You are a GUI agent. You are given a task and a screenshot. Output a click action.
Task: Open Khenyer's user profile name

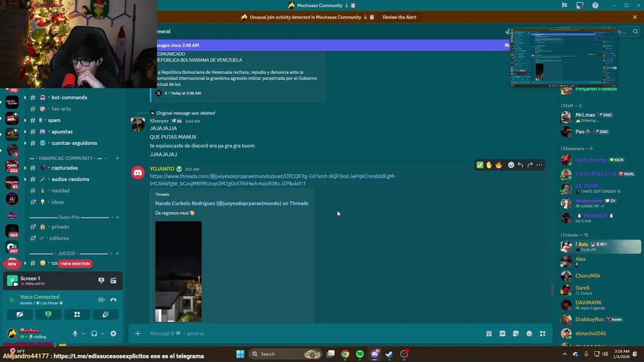tap(159, 121)
